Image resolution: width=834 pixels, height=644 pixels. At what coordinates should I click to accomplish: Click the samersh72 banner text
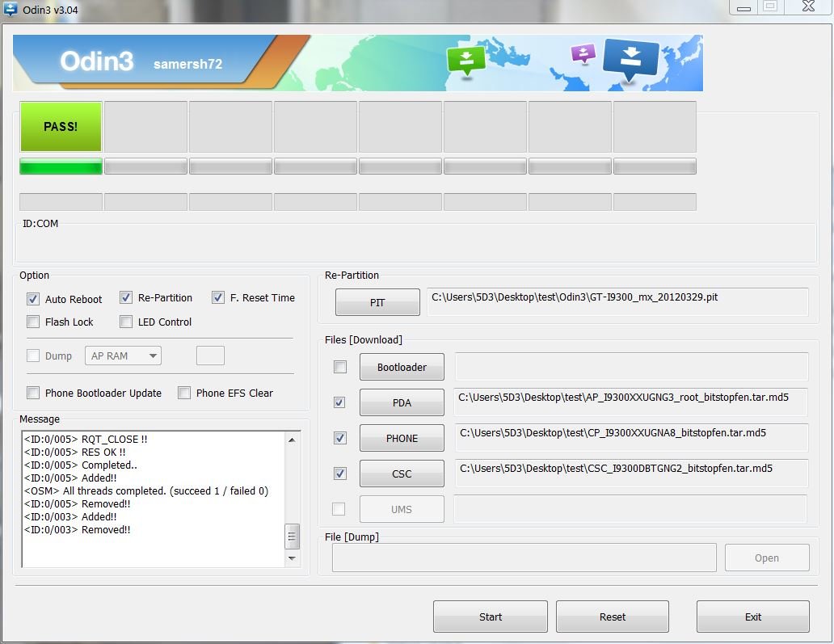[187, 64]
